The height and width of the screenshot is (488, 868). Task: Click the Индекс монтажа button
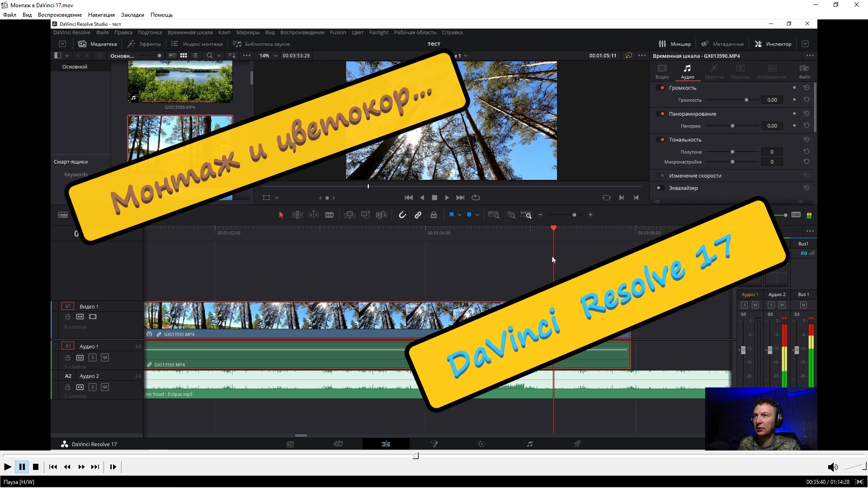[197, 44]
